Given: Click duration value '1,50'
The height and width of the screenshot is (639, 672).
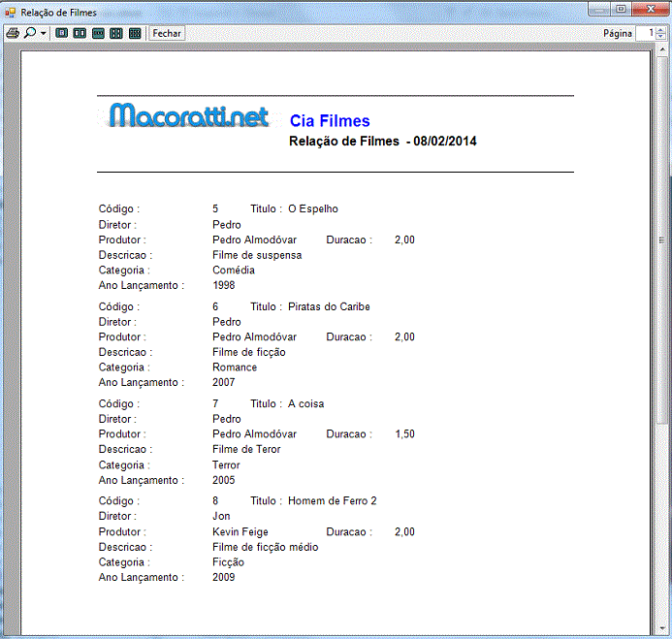Looking at the screenshot, I should tap(404, 434).
